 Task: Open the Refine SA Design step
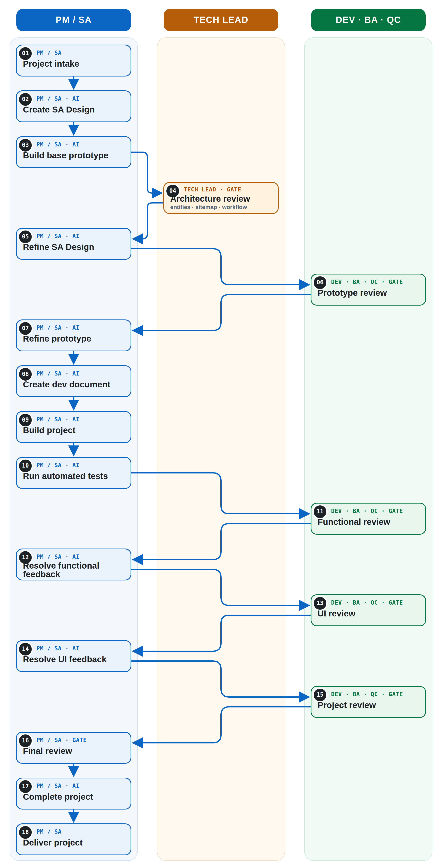73,244
